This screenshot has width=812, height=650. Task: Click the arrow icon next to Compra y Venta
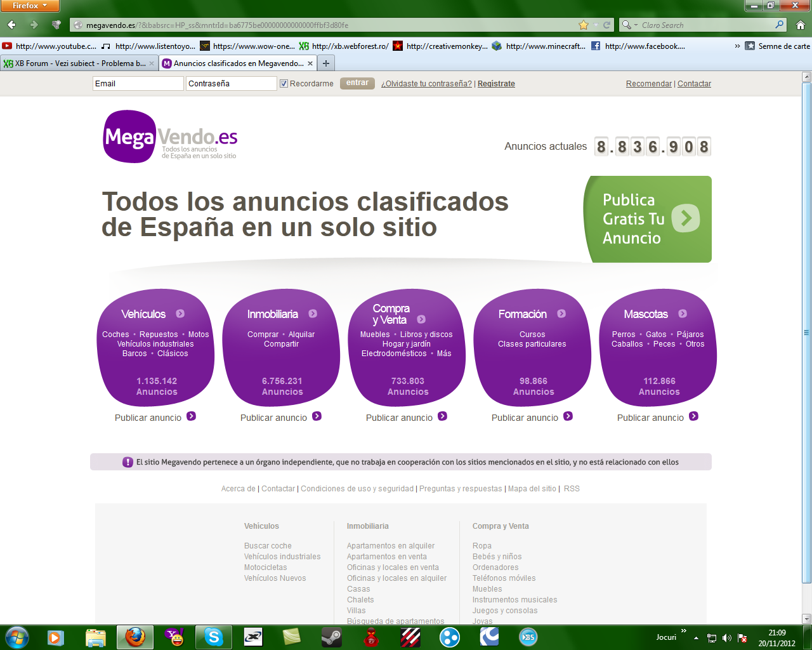pos(421,319)
